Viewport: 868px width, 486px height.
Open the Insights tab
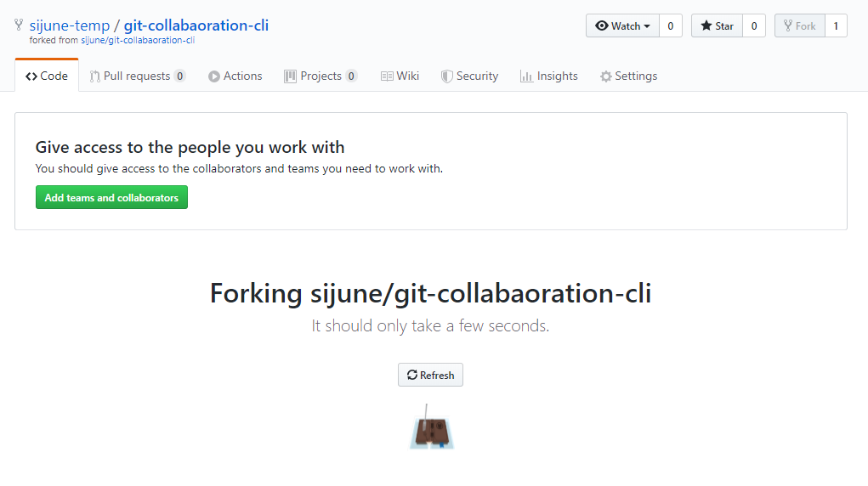tap(548, 76)
